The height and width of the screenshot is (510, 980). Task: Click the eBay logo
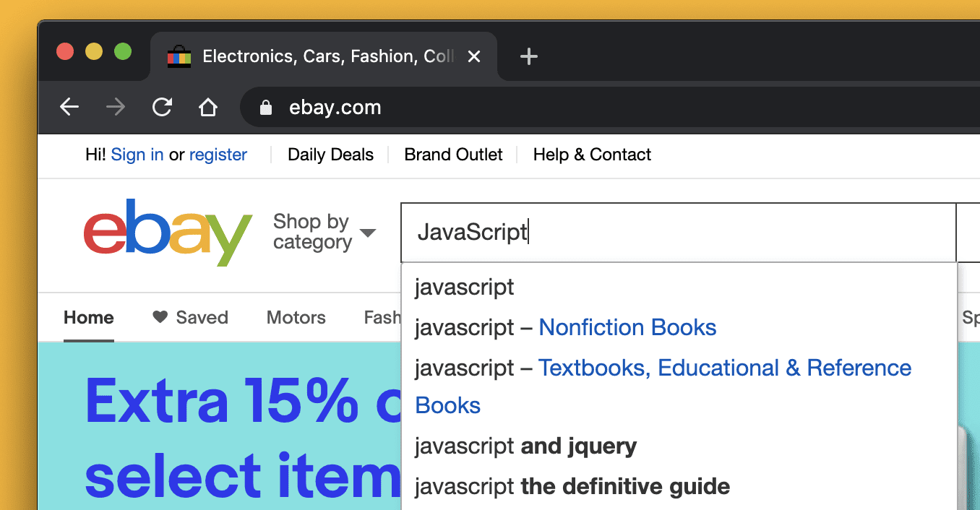pos(167,232)
